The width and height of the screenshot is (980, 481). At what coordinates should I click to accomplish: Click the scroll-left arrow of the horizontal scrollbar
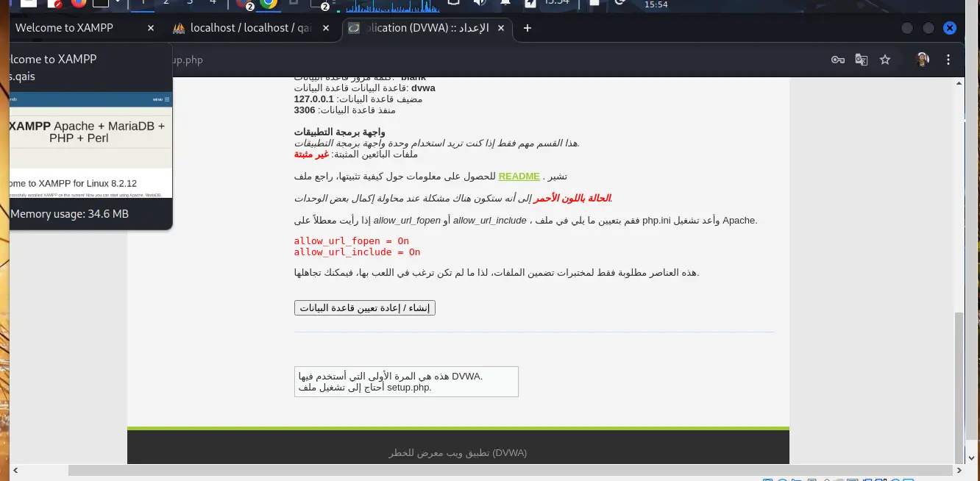(x=15, y=469)
